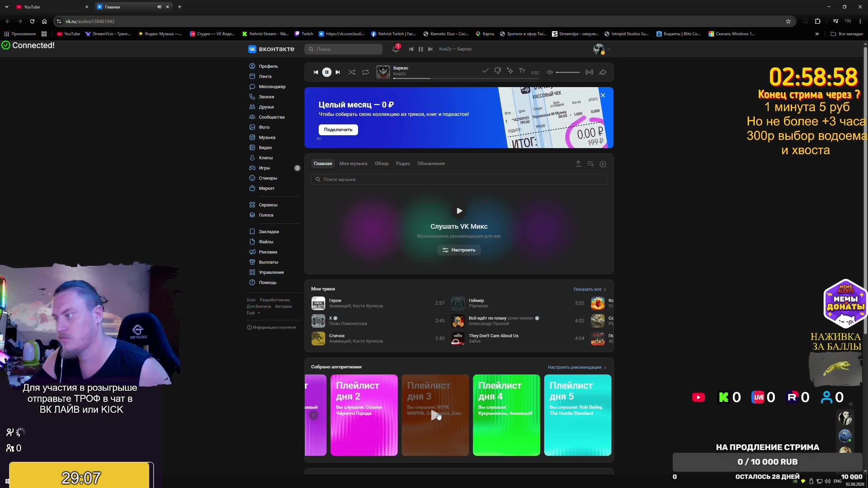The image size is (868, 488).
Task: Open the profile avatar dropdown menu
Action: coord(601,49)
